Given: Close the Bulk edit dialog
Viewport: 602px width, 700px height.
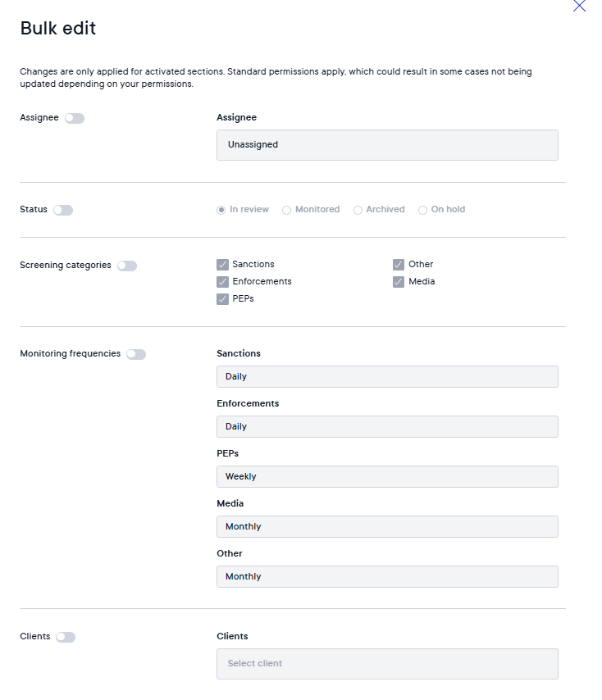Looking at the screenshot, I should pos(579,6).
